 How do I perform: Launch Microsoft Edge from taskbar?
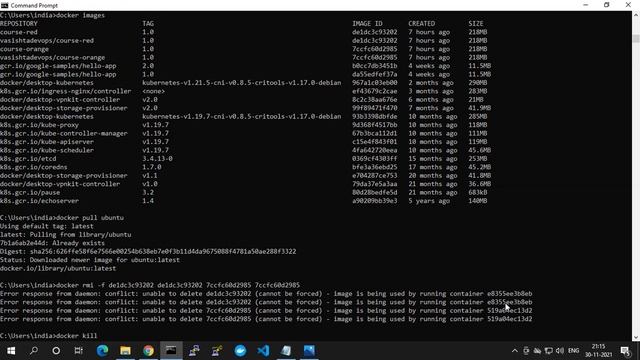102,351
